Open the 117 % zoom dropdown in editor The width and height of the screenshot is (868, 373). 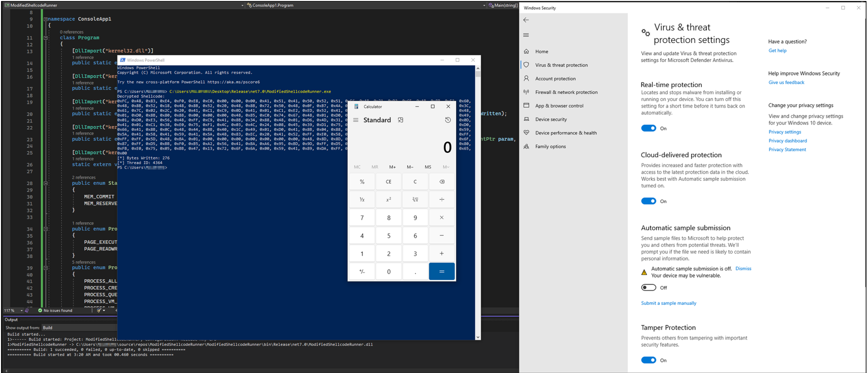pyautogui.click(x=14, y=310)
